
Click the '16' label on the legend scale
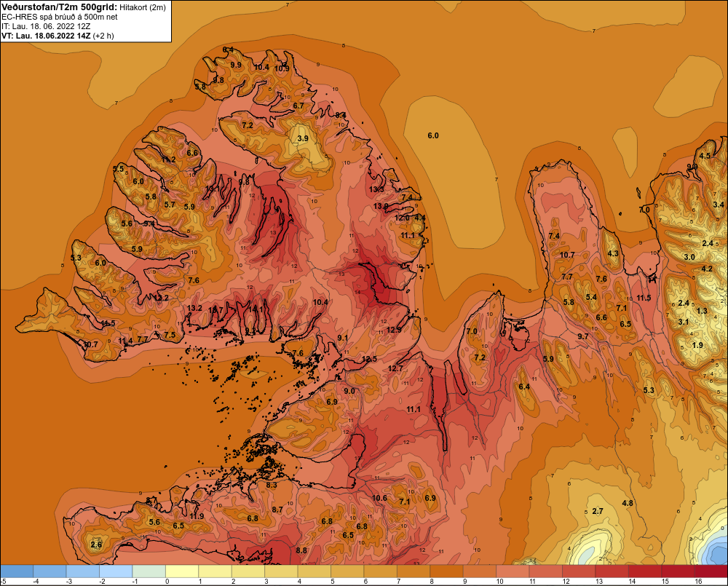[698, 582]
